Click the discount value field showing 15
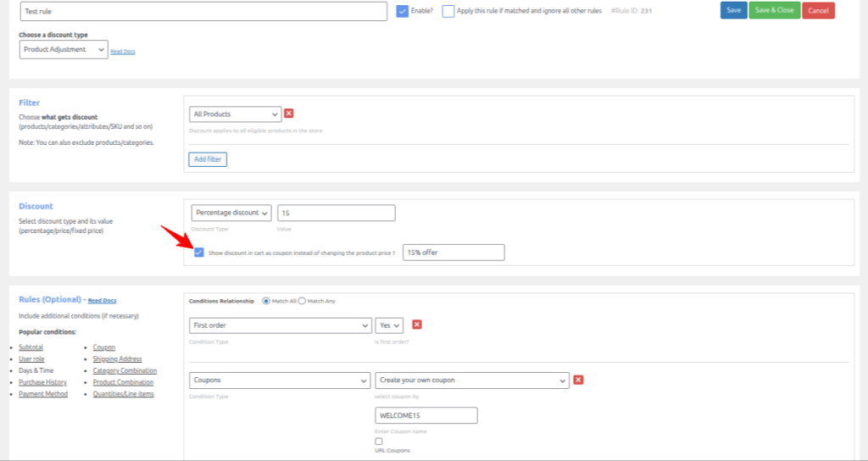Screen dimensions: 868x461 point(337,213)
